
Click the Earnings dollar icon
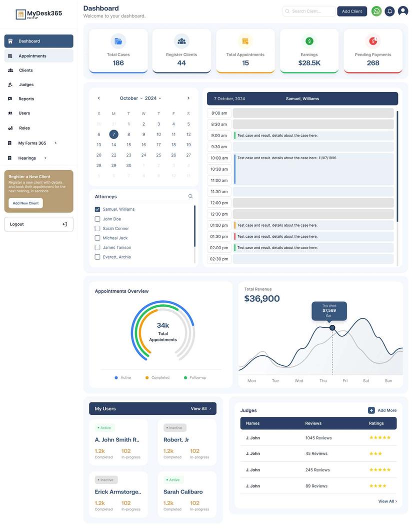pos(309,41)
